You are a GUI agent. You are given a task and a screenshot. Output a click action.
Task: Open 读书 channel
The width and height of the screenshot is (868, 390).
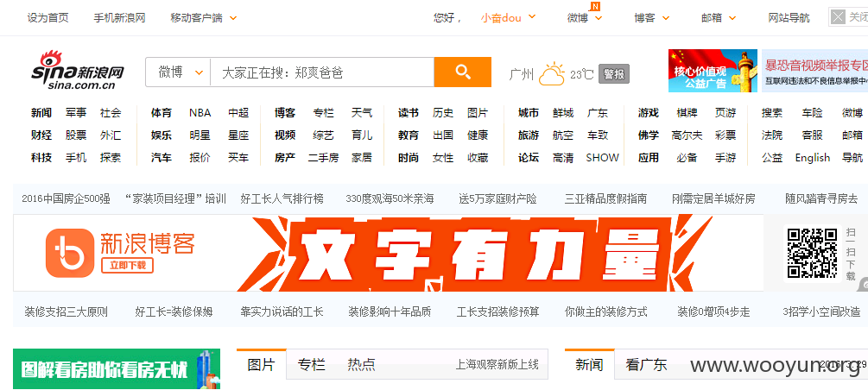[x=408, y=113]
